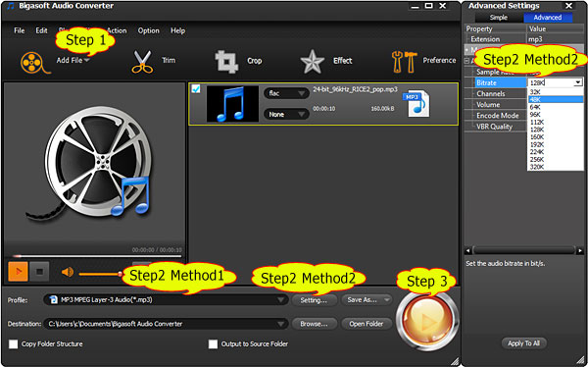Close the Advanced Settings panel
The height and width of the screenshot is (367, 588).
tap(568, 6)
